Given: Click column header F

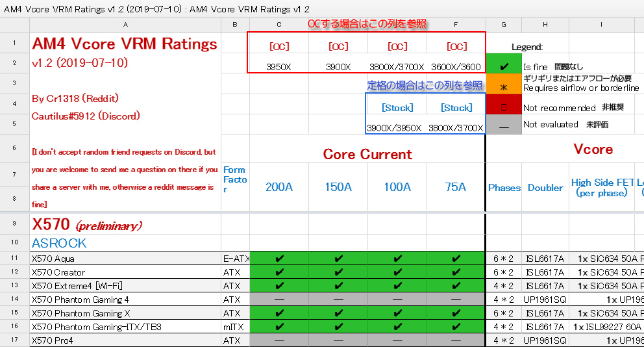Looking at the screenshot, I should tap(456, 25).
